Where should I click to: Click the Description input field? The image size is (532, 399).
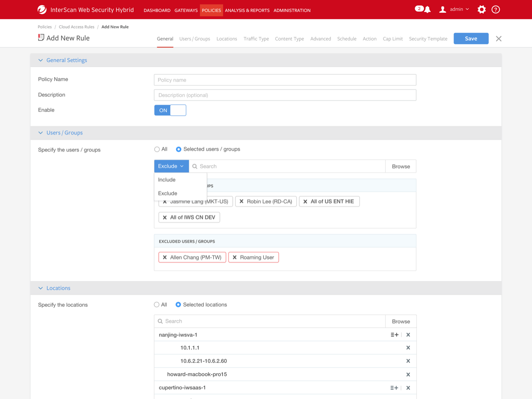(285, 95)
